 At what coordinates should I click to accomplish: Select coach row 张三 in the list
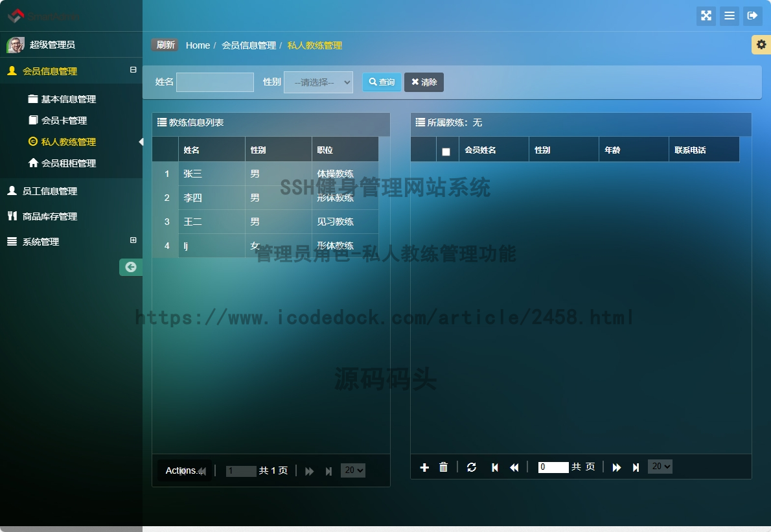coord(212,174)
